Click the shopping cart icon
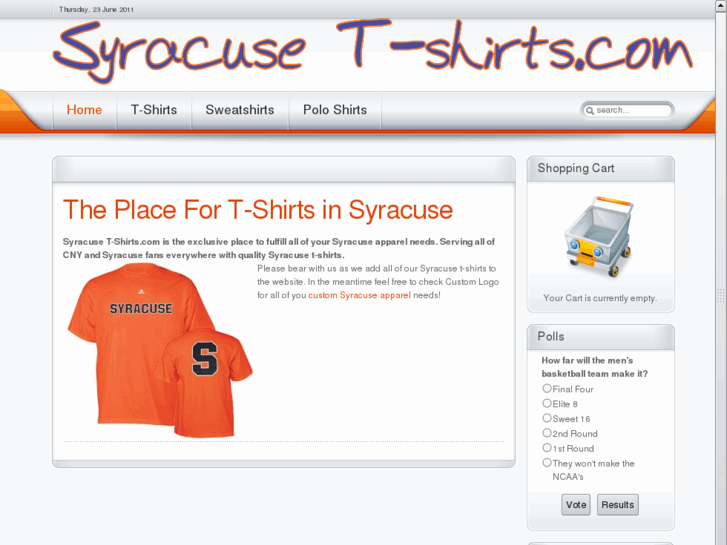This screenshot has height=545, width=727. point(599,236)
